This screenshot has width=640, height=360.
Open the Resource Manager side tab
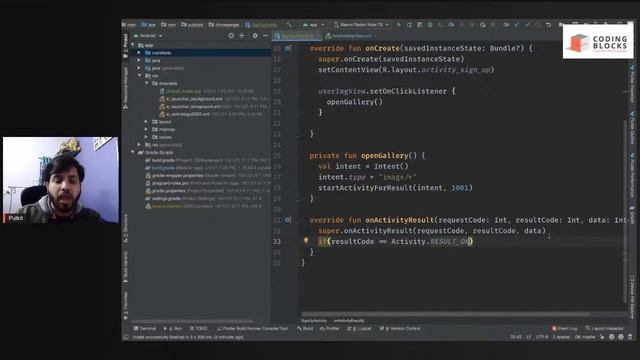(125, 88)
